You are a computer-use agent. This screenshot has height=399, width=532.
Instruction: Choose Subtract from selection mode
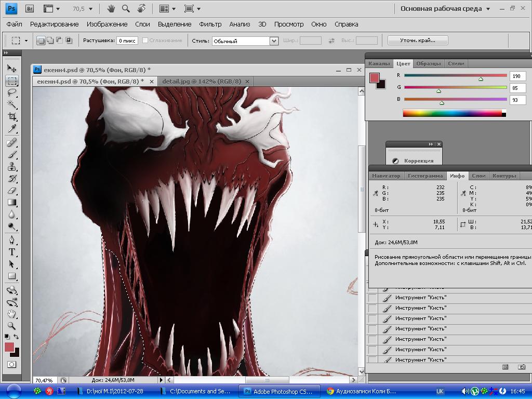(x=59, y=41)
